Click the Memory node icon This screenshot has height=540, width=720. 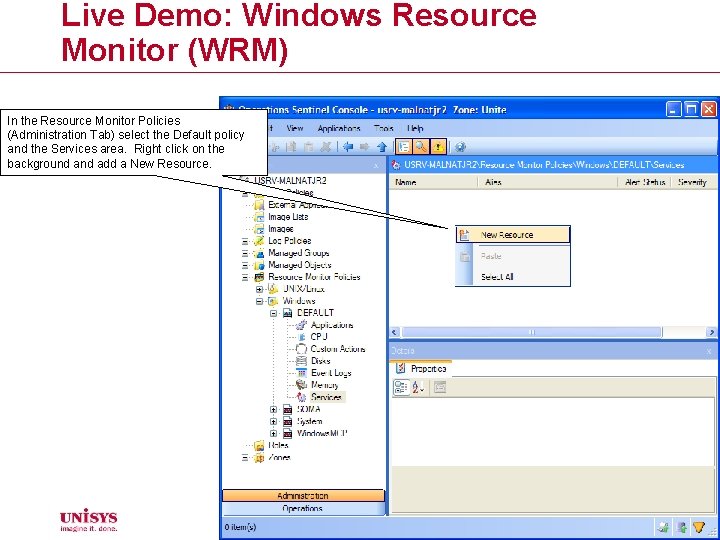[301, 385]
